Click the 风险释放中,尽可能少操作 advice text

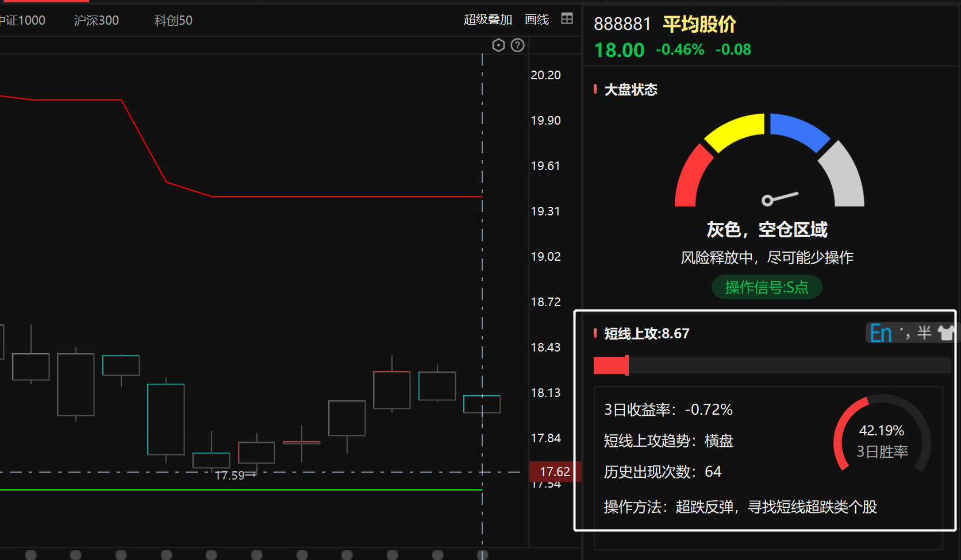(767, 257)
